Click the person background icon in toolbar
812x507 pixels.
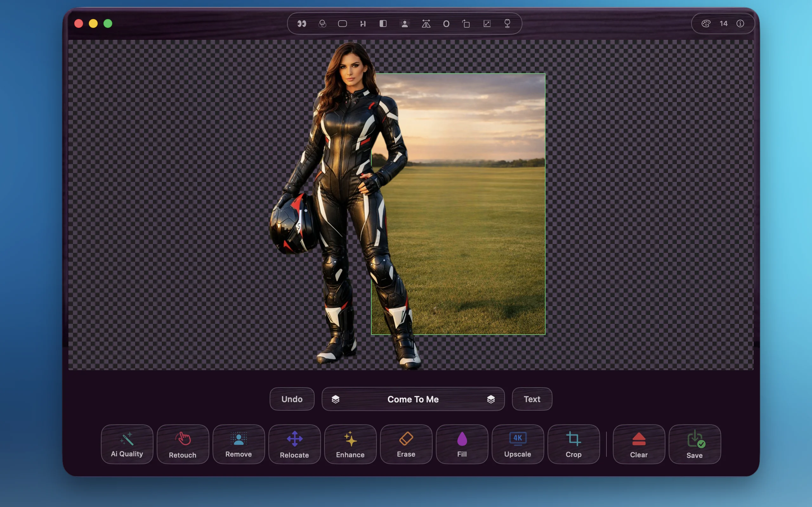point(405,23)
